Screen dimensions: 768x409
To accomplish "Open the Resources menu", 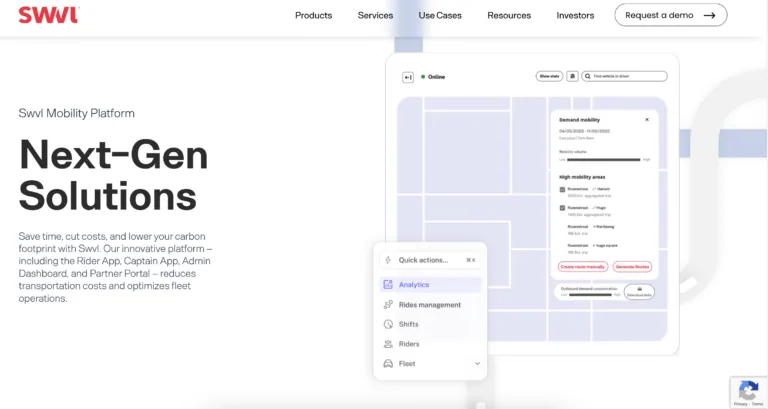I will pyautogui.click(x=509, y=15).
